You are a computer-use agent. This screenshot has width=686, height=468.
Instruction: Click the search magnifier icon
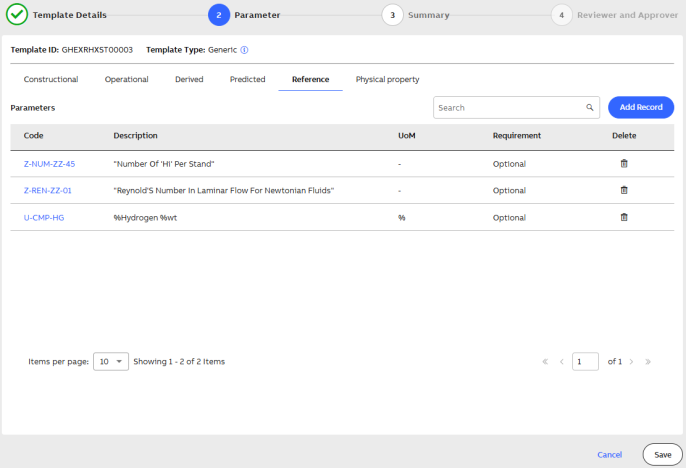590,108
